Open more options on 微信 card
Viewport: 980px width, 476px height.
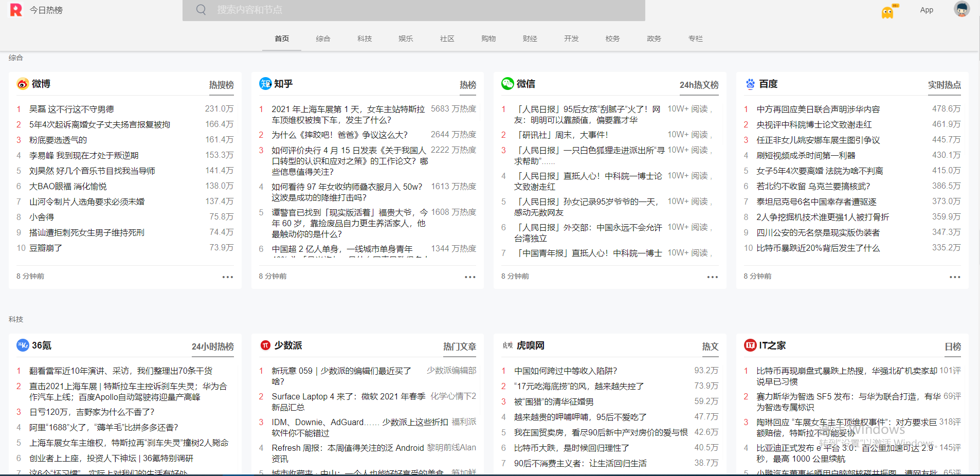pos(712,277)
